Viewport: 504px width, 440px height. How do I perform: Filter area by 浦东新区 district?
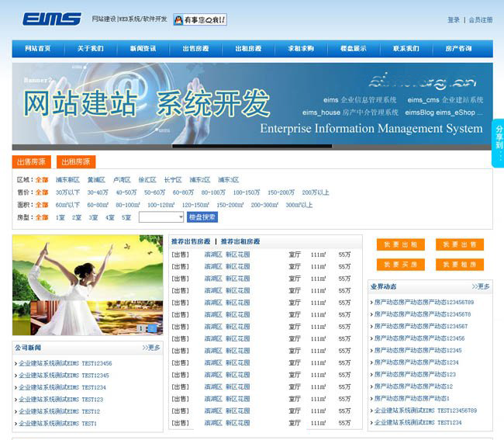click(67, 180)
